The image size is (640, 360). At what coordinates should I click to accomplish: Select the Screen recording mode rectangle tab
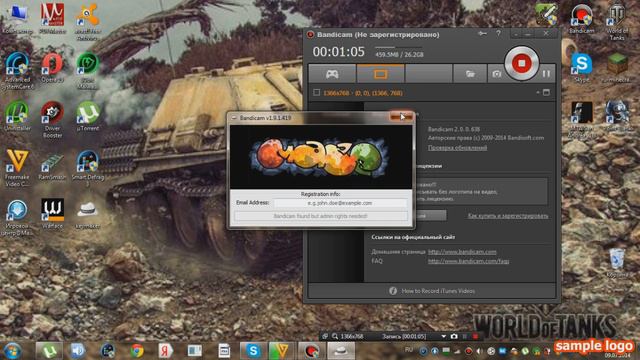pyautogui.click(x=380, y=74)
